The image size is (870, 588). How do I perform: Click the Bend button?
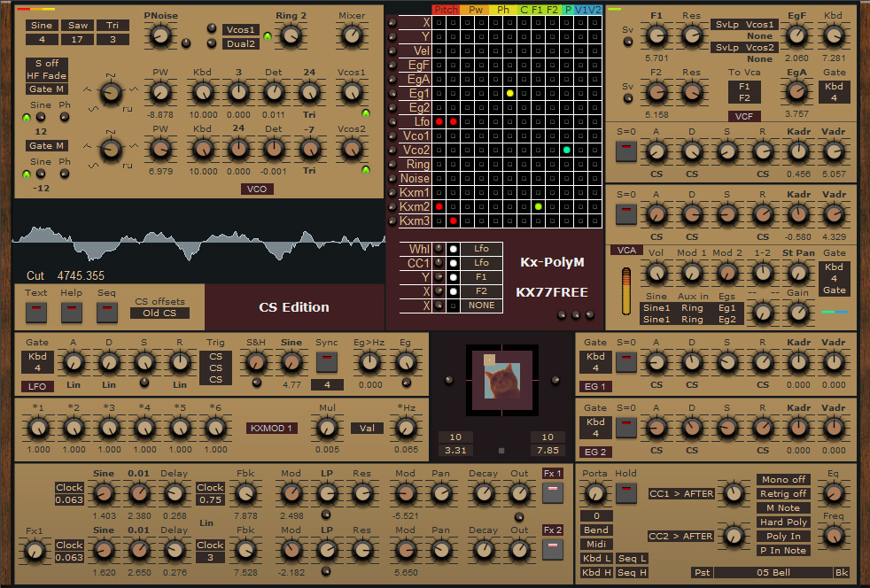[596, 530]
